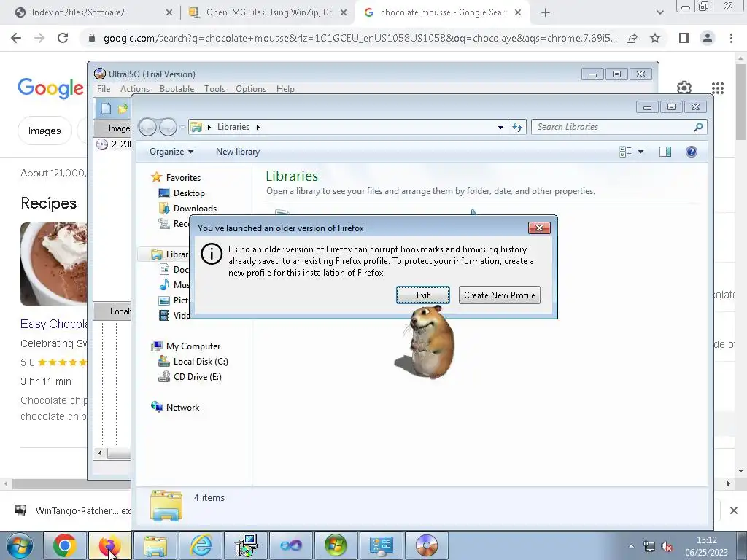747x560 pixels.
Task: Expand the chevron after Libraries in address path
Action: (258, 127)
